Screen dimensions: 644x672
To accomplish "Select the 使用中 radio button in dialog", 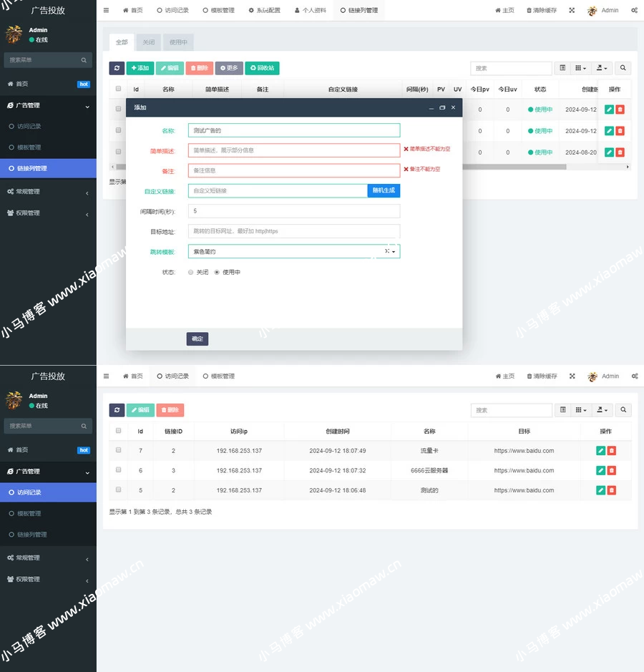I will pos(217,273).
